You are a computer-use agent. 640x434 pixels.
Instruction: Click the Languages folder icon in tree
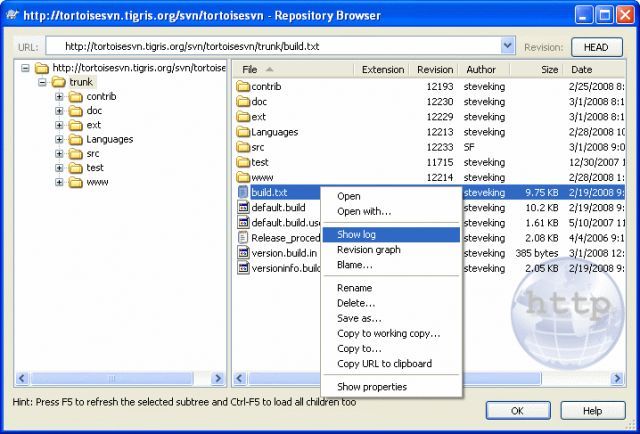coord(76,139)
